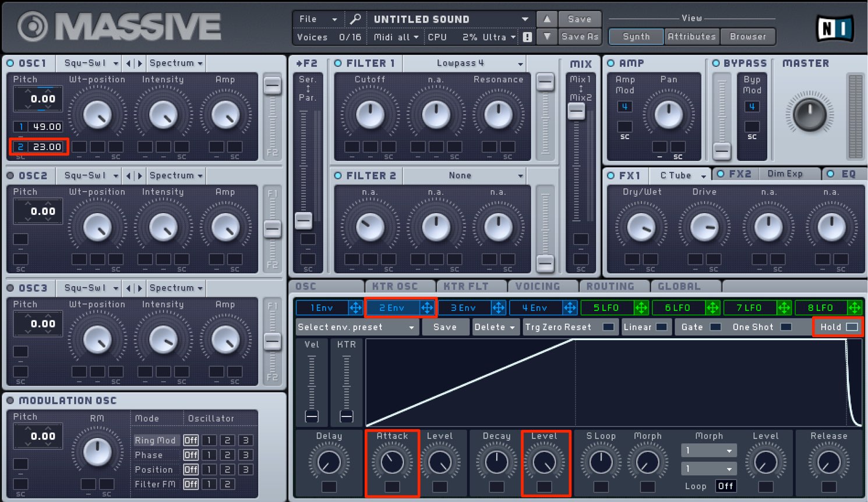Expand the FX1 C Tube effect dropdown
Viewport: 868px width, 502px height.
[x=680, y=175]
